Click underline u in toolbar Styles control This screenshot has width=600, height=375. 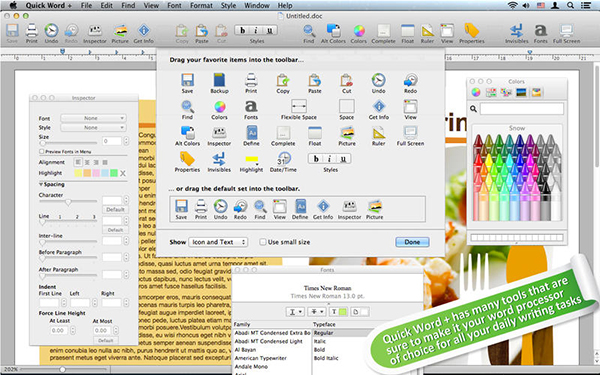click(x=270, y=30)
